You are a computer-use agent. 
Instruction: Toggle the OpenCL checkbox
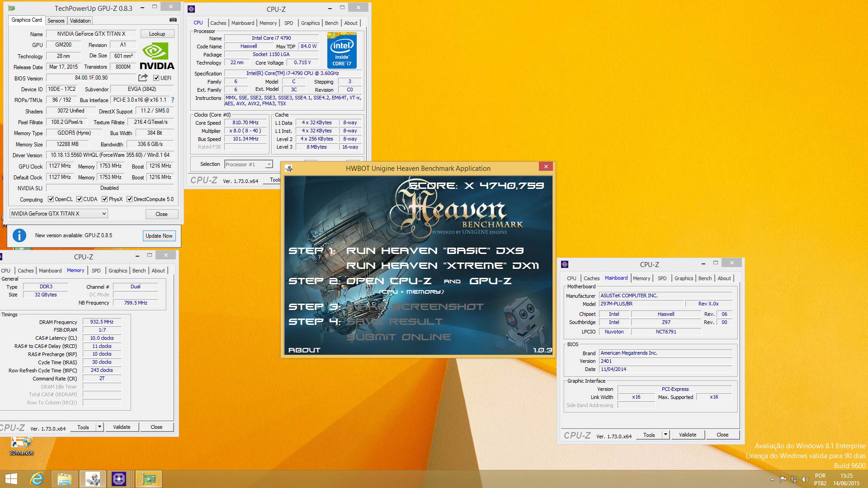pos(51,199)
